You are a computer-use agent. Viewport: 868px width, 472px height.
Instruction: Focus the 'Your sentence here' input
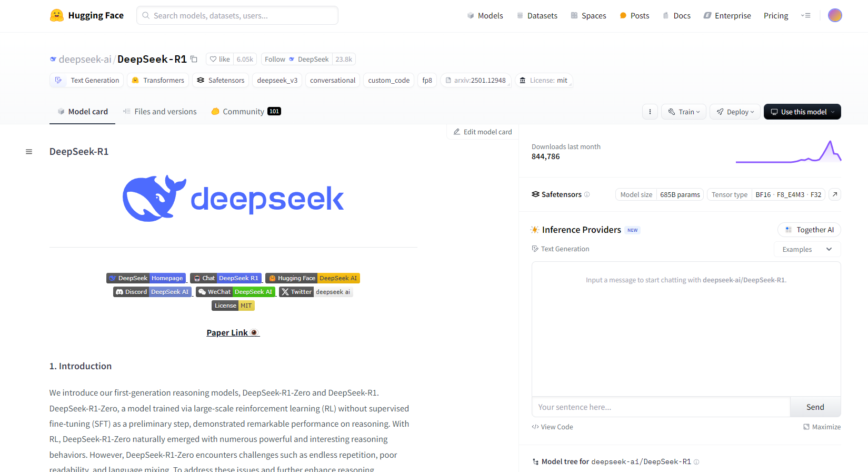(661, 407)
